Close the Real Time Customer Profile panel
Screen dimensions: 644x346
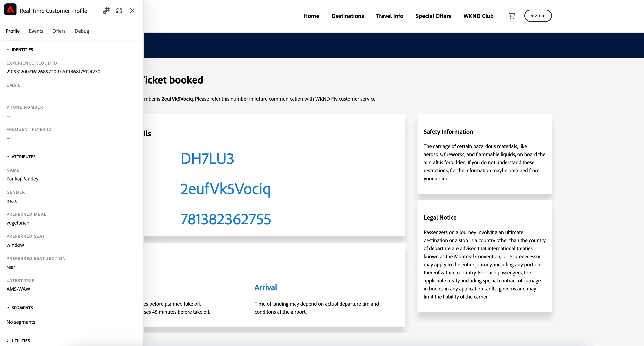pos(132,11)
